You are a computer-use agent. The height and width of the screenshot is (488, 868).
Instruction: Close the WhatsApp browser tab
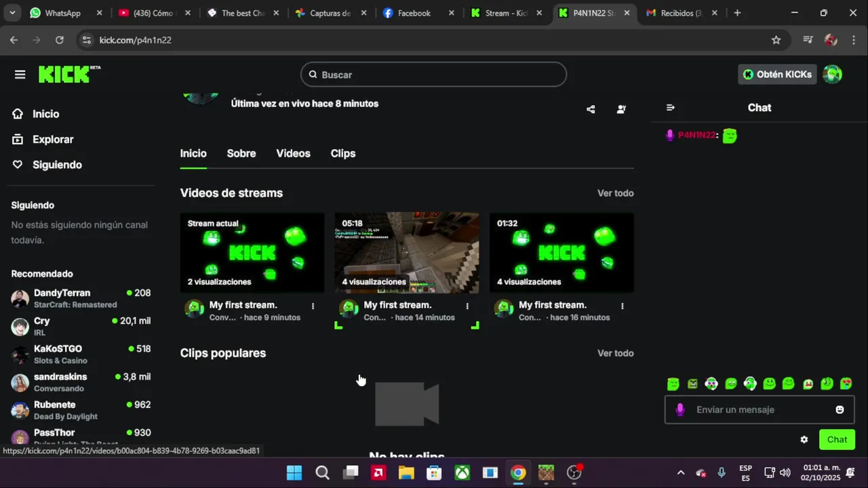click(x=99, y=13)
